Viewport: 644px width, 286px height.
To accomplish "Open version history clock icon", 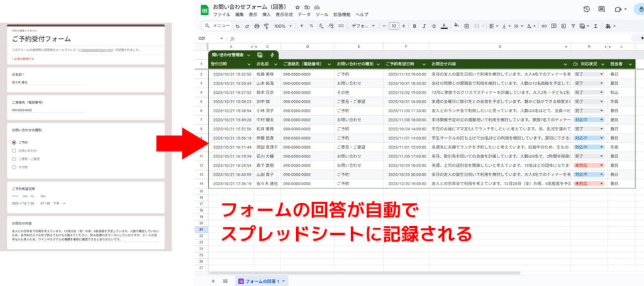I will coord(587,9).
